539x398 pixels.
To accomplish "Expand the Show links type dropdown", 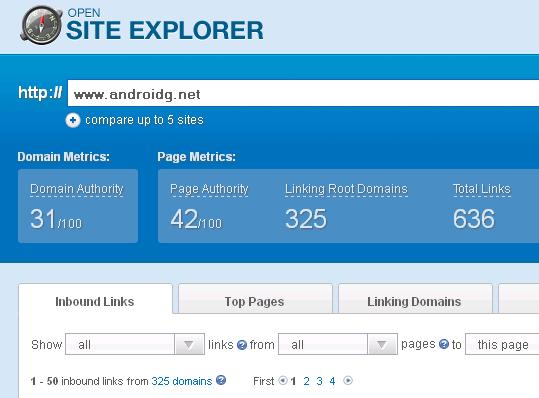I will (135, 344).
